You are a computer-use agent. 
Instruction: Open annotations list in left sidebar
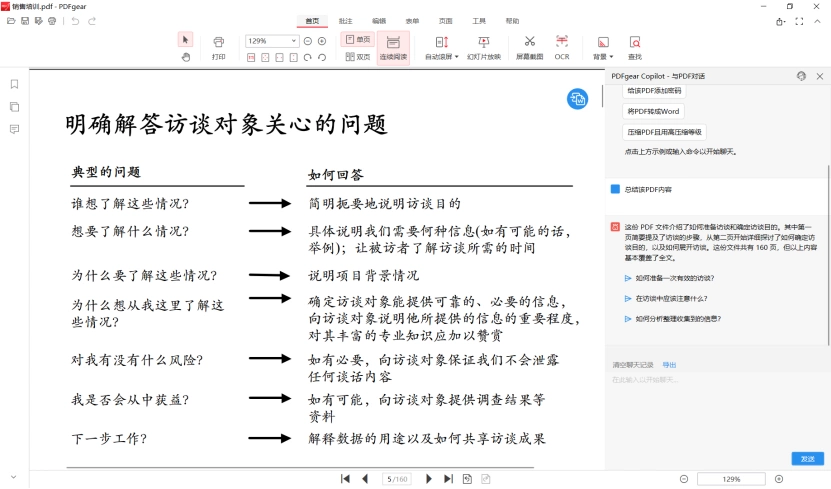[14, 129]
